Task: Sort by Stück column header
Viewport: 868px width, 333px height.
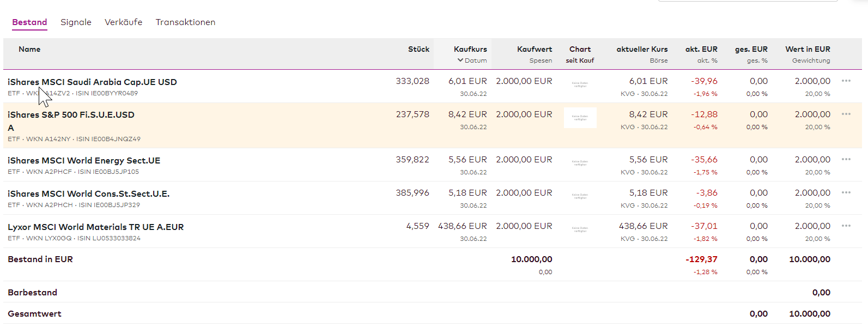Action: coord(418,49)
